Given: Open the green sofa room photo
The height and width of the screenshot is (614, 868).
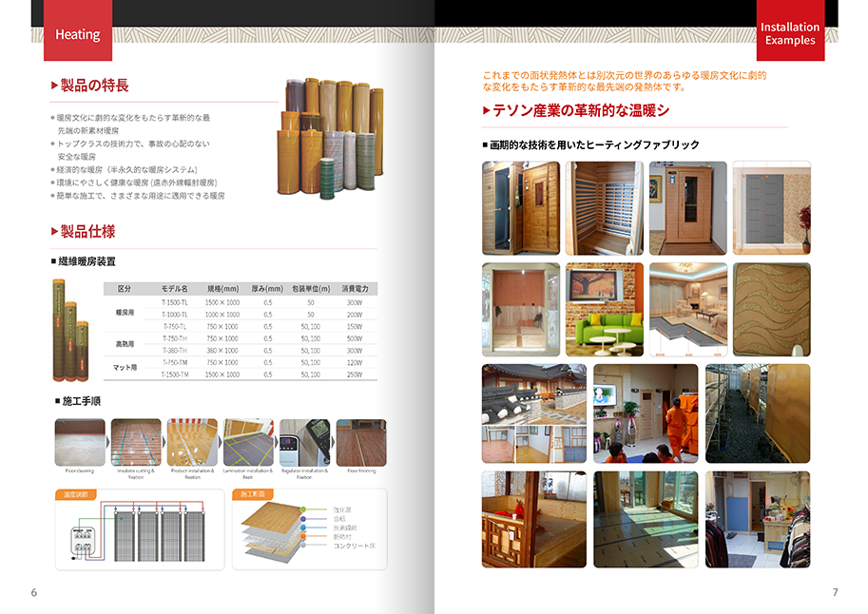Looking at the screenshot, I should 605,310.
